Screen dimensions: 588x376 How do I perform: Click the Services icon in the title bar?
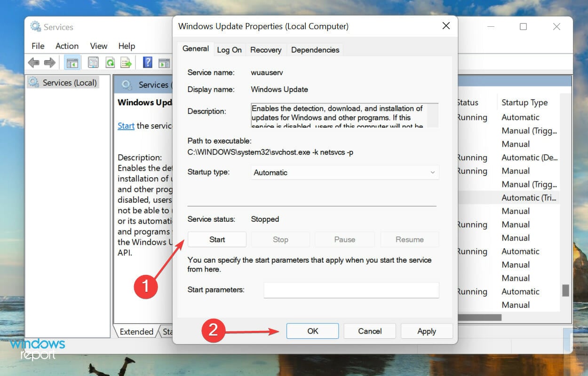[x=35, y=27]
